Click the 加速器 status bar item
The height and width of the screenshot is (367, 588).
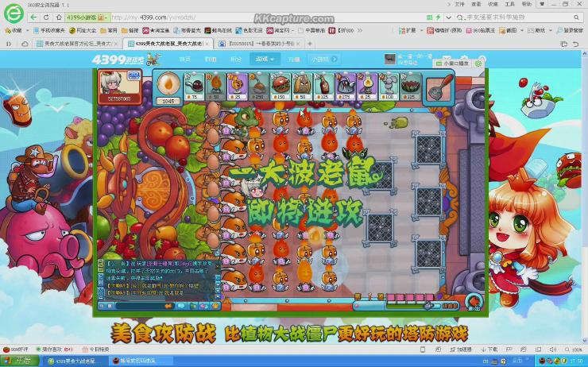pos(461,350)
